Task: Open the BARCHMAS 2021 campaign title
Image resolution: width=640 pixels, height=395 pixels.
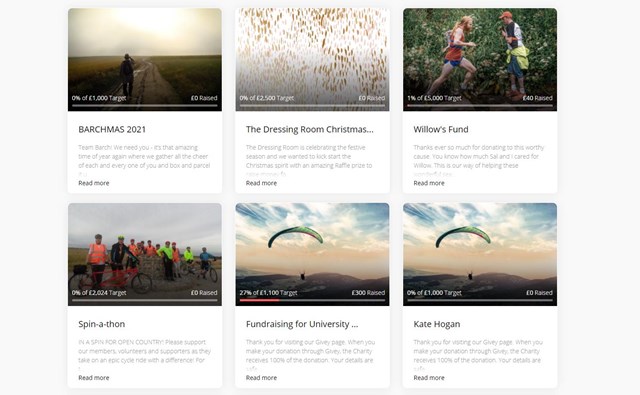Action: 112,129
